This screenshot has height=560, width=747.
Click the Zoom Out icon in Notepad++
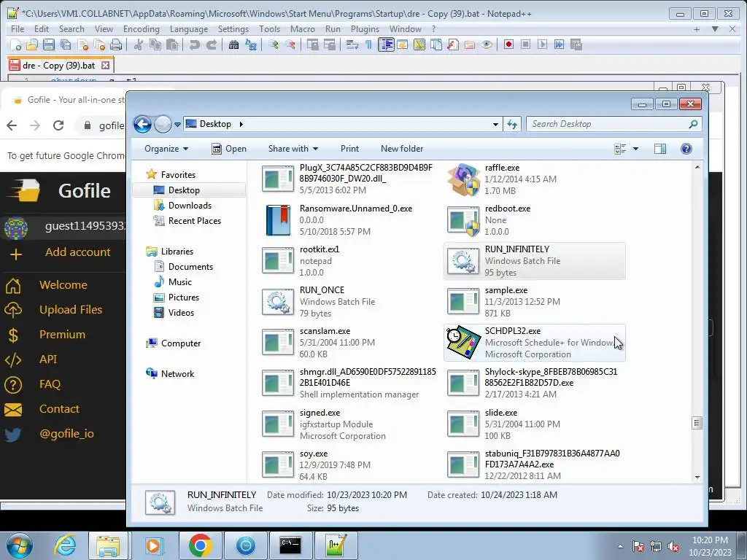pyautogui.click(x=290, y=44)
